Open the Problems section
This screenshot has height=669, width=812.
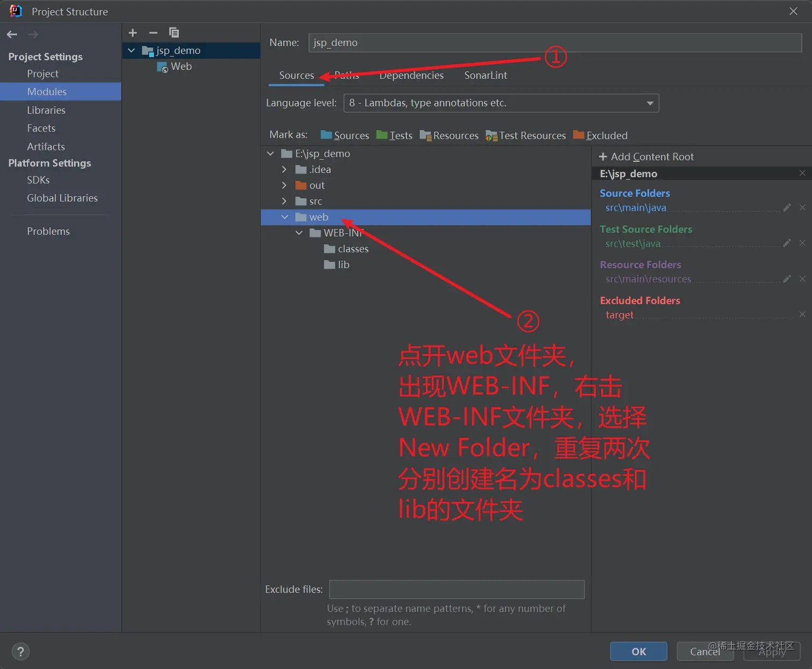click(48, 231)
